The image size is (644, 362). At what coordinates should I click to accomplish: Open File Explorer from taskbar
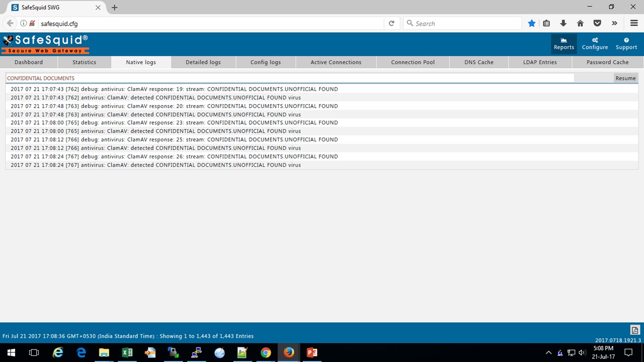click(x=104, y=352)
